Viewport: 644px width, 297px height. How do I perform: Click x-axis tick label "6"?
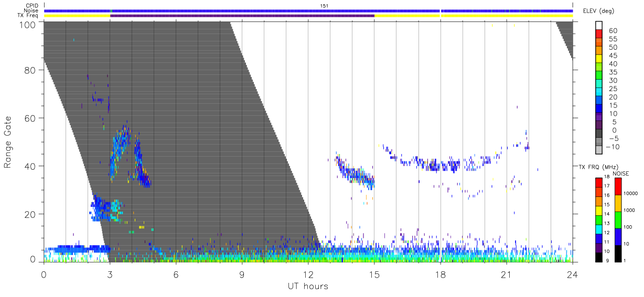(176, 274)
